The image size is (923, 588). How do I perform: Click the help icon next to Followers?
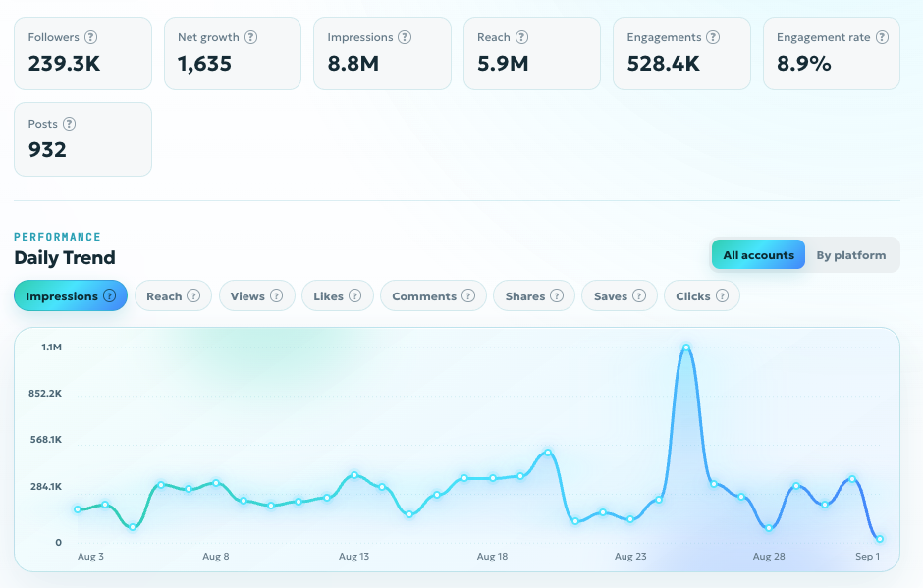coord(90,37)
